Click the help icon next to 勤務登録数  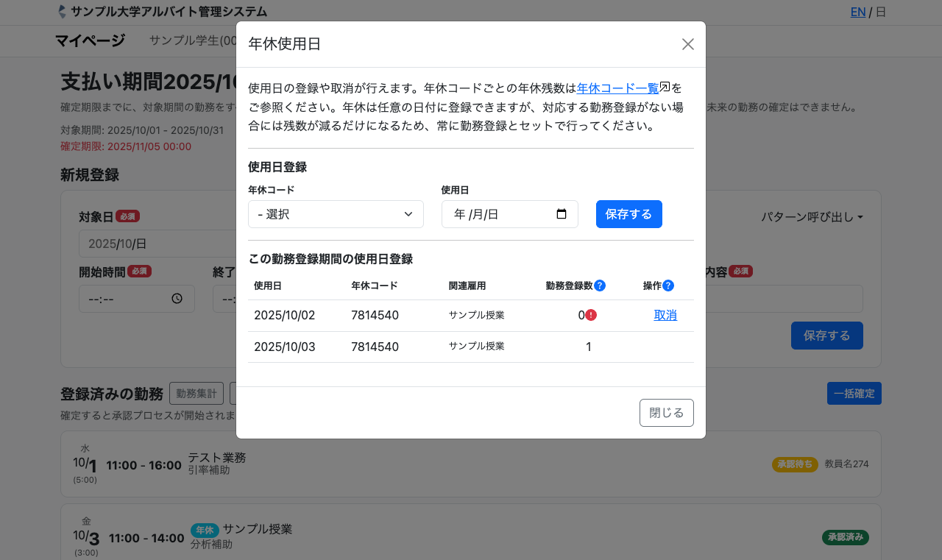600,286
